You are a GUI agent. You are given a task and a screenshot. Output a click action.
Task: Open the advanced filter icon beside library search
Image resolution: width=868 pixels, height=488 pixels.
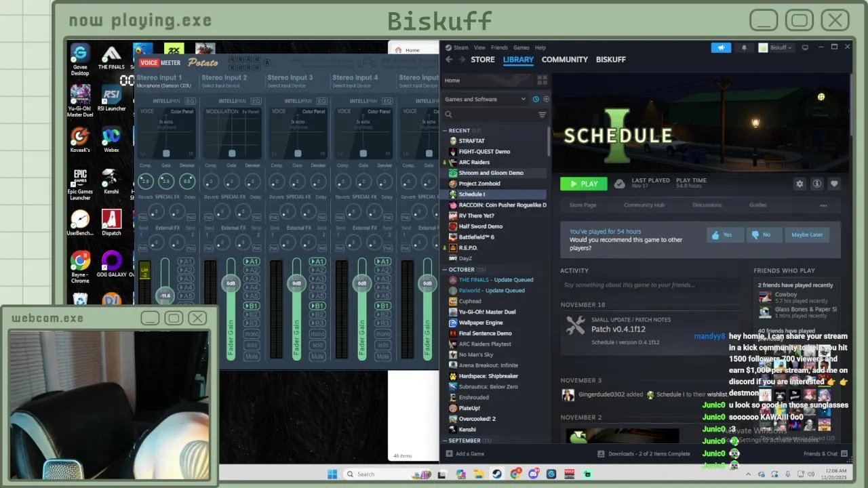pyautogui.click(x=542, y=115)
